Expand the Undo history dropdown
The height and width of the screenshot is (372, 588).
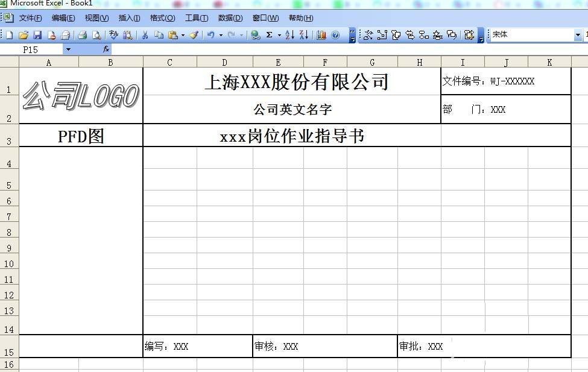[x=220, y=34]
